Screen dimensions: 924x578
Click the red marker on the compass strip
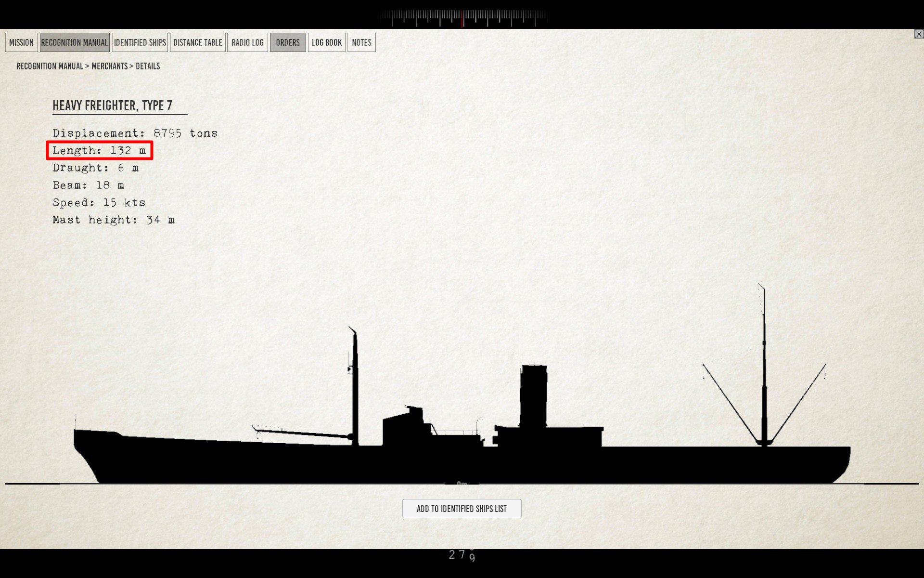[x=462, y=18]
